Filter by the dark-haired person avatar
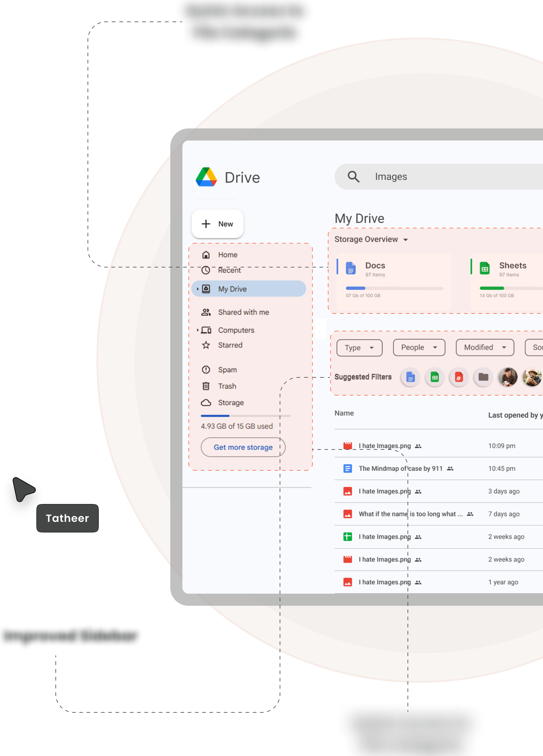 (x=508, y=377)
